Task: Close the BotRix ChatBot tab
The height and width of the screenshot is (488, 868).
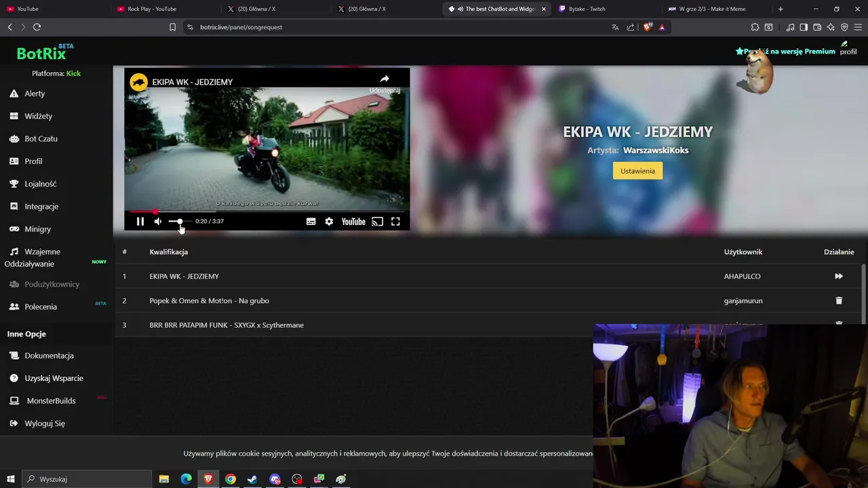Action: (x=543, y=9)
